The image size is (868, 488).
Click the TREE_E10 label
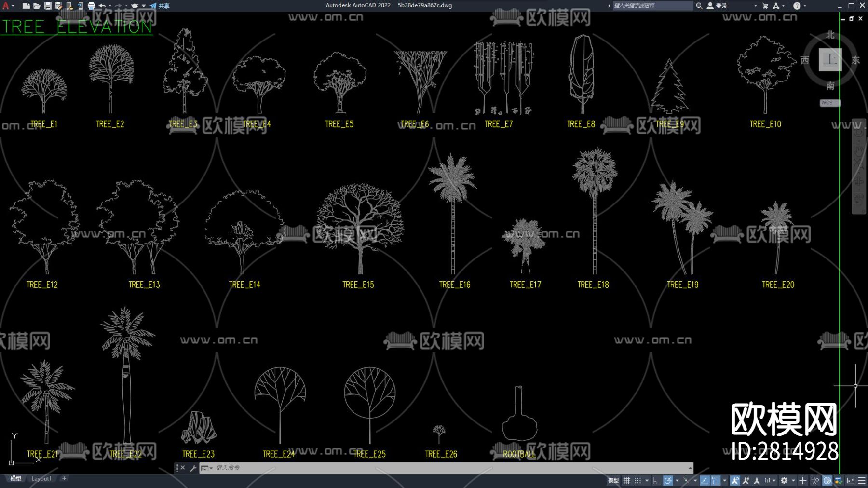[765, 124]
